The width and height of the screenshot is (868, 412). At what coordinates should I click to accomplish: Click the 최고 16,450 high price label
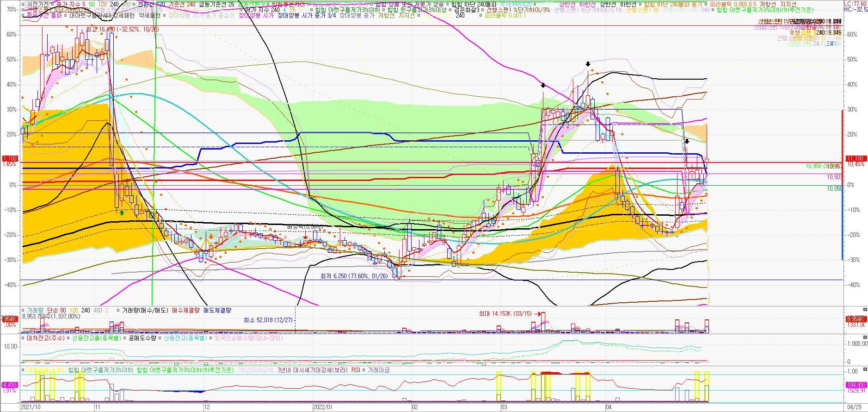tap(122, 29)
